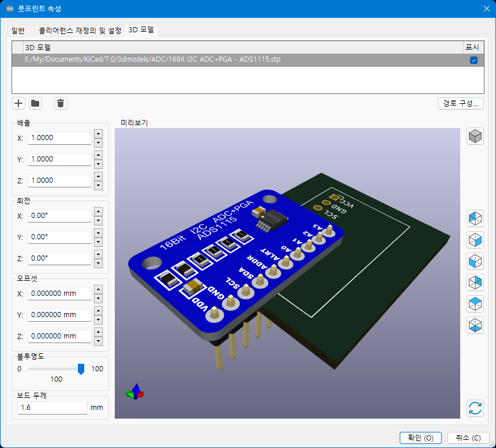Select second view-direction cube icon
The width and height of the screenshot is (496, 448).
tap(475, 240)
